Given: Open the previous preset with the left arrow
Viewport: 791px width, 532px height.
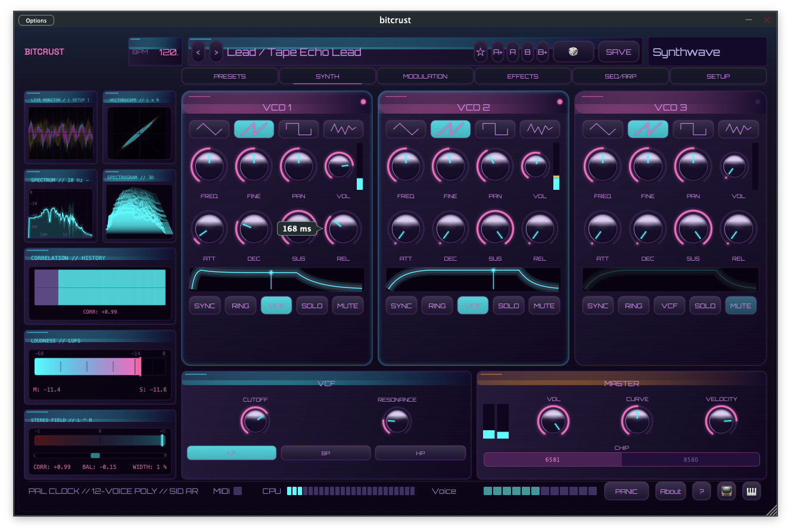Looking at the screenshot, I should pyautogui.click(x=198, y=52).
